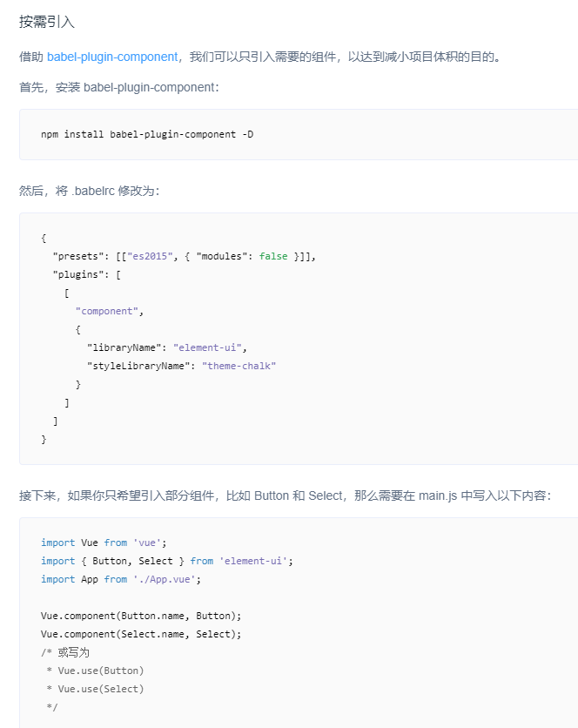
Task: Click the Vue.component(Button.name, Button) line
Action: pyautogui.click(x=141, y=616)
